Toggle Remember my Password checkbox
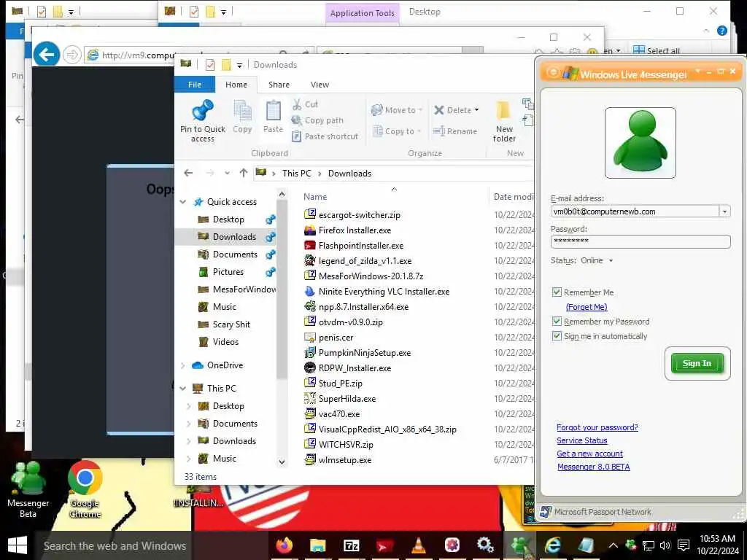This screenshot has height=560, width=747. click(557, 322)
